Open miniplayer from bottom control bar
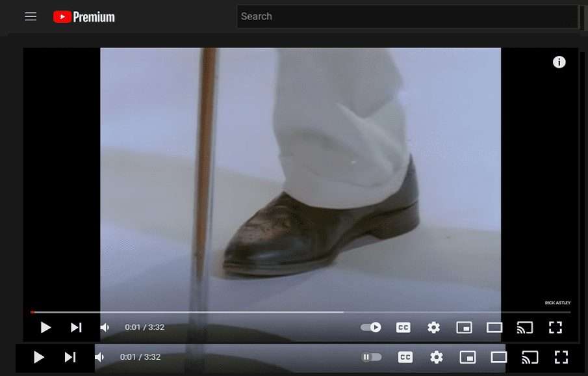Screen dimensions: 588x376 click(468, 357)
